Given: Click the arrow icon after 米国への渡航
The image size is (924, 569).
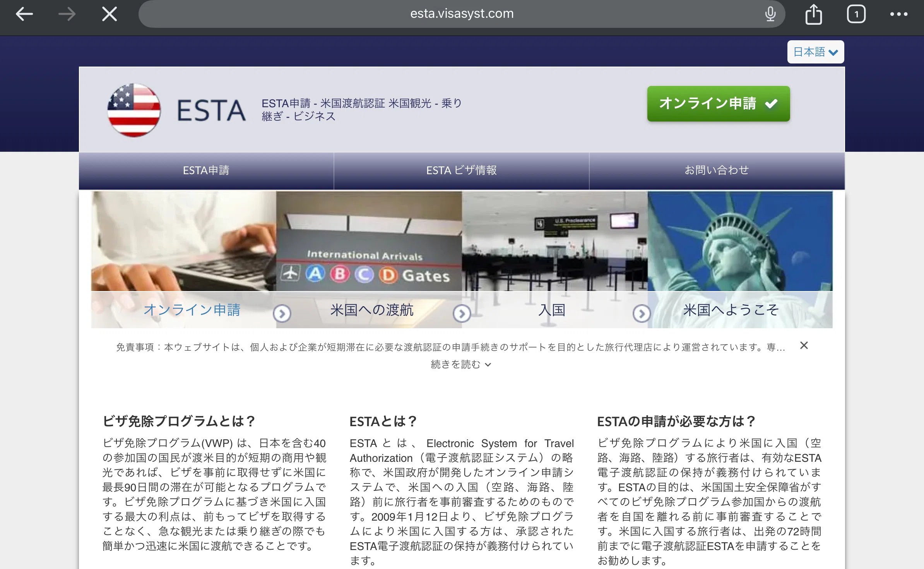Looking at the screenshot, I should (462, 314).
